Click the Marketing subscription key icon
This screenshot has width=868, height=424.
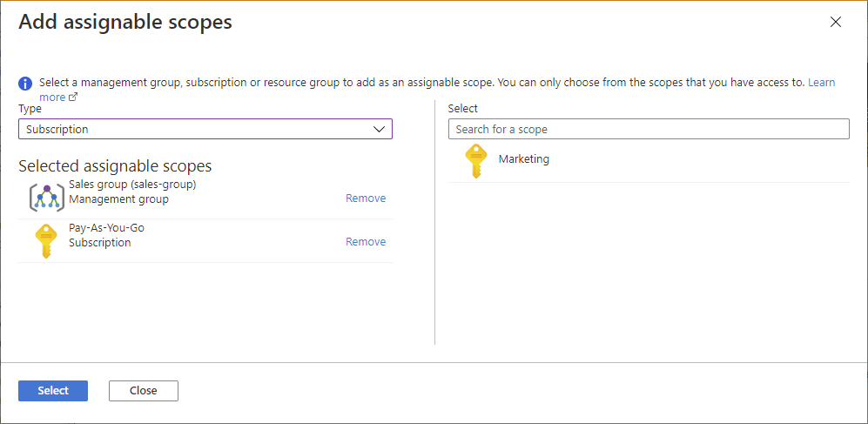point(475,161)
